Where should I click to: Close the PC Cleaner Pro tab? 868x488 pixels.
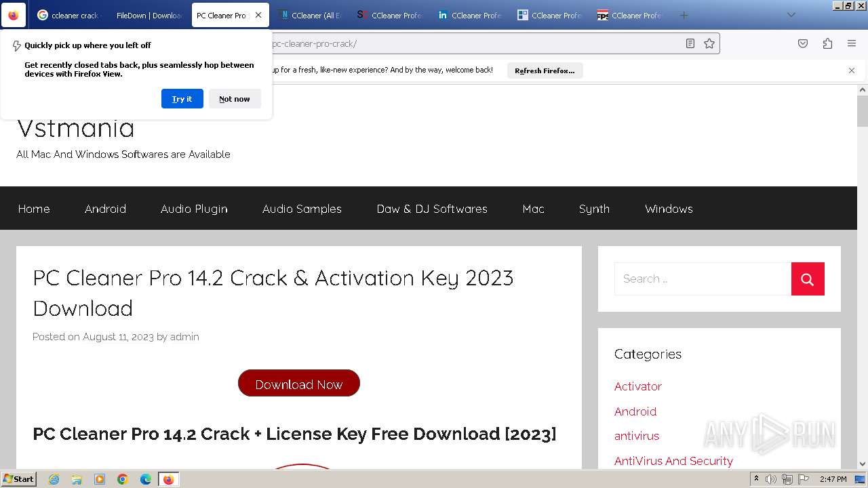coord(258,15)
